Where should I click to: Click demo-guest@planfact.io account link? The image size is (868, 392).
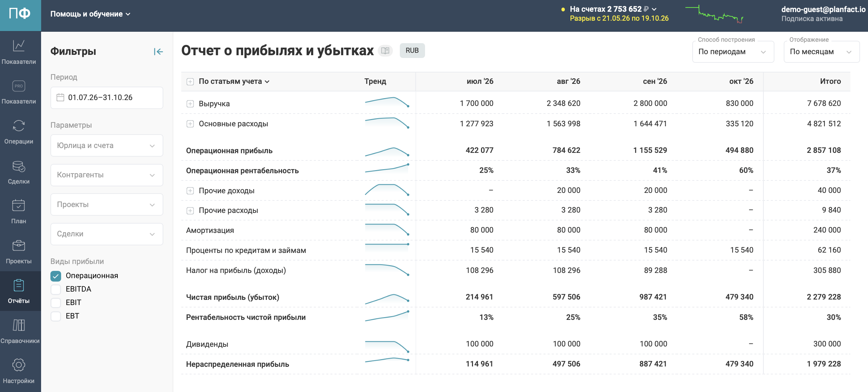click(823, 9)
